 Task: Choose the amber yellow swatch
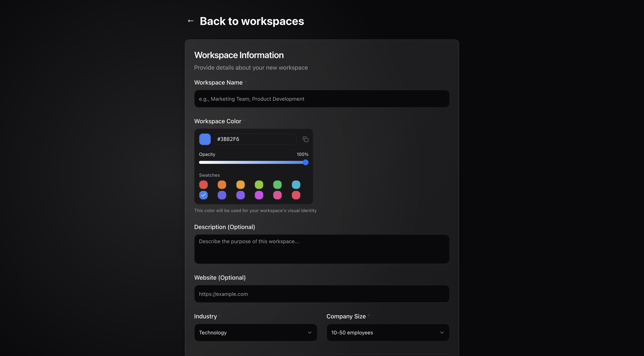[x=241, y=185]
